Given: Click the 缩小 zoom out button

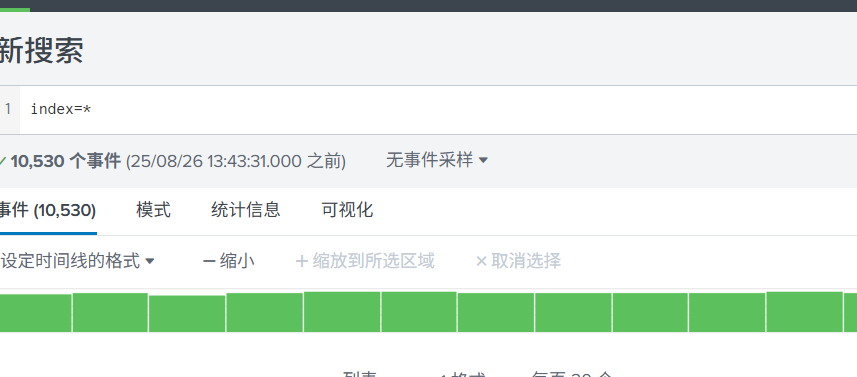Looking at the screenshot, I should pos(228,261).
